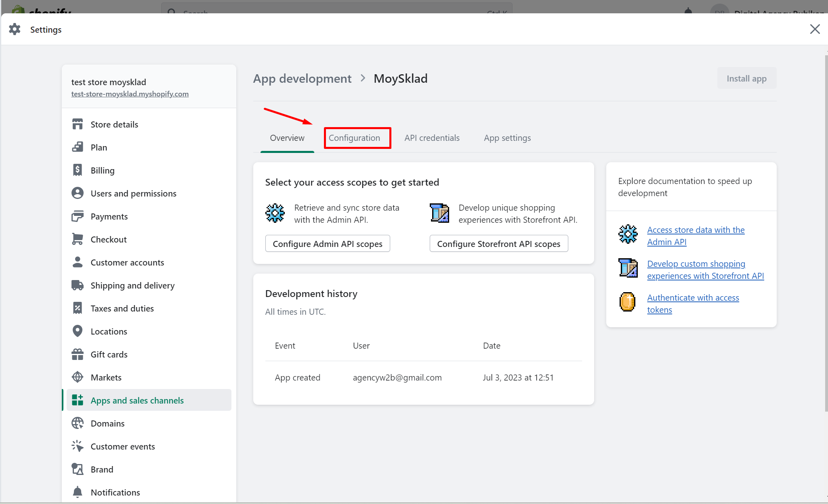Open the App settings tab
Viewport: 828px width, 504px height.
[x=507, y=138]
